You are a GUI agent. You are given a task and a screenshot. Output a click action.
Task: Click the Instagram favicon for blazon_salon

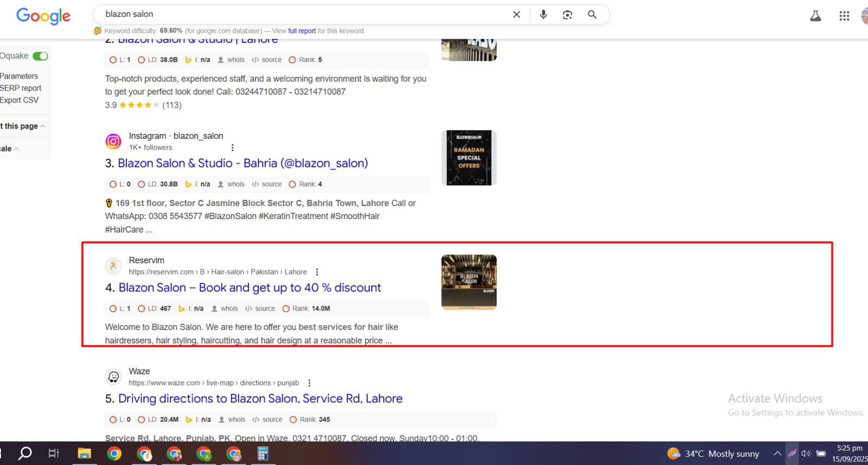point(113,142)
